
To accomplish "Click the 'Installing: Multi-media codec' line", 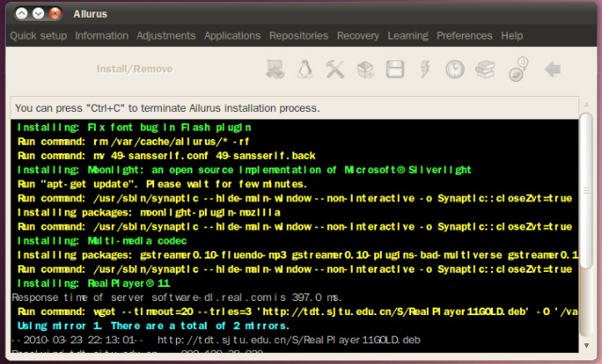I will pyautogui.click(x=102, y=241).
